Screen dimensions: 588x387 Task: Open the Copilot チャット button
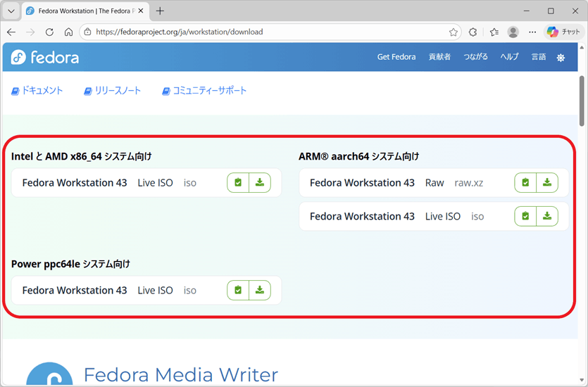tap(563, 32)
